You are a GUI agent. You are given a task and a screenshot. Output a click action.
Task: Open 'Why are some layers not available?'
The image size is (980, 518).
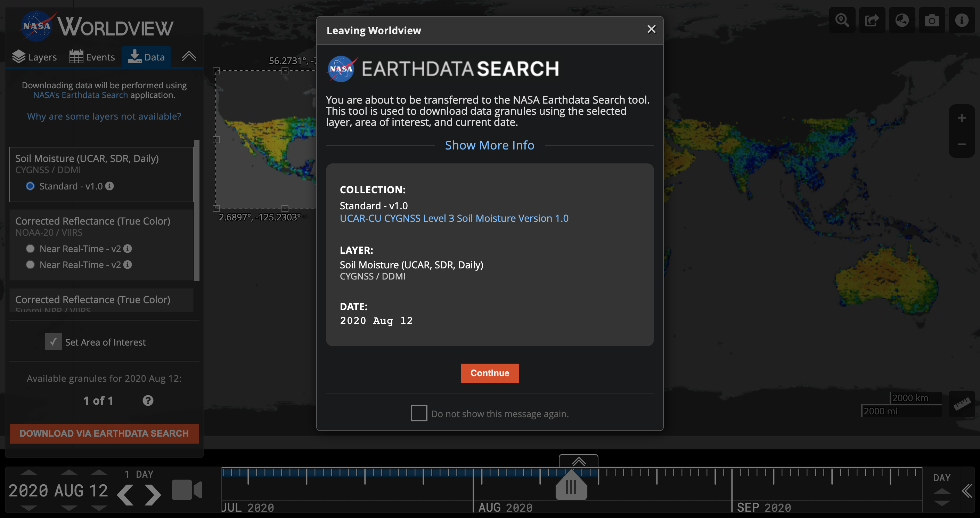pyautogui.click(x=104, y=116)
